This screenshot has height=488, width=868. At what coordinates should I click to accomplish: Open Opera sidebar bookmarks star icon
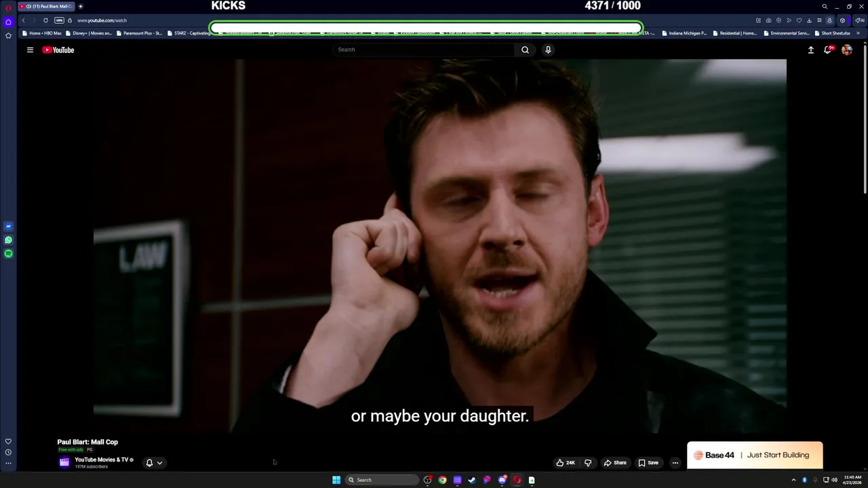[8, 36]
